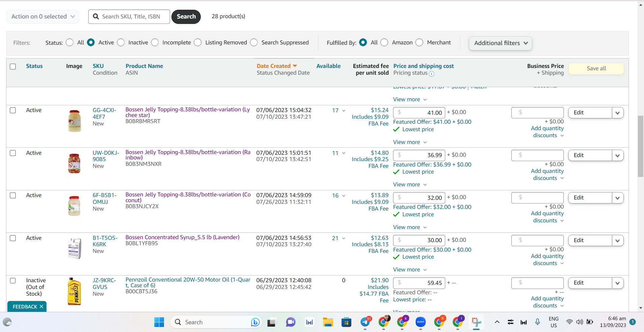Image resolution: width=644 pixels, height=332 pixels.
Task: Expand the Additional filters dropdown
Action: (x=501, y=43)
